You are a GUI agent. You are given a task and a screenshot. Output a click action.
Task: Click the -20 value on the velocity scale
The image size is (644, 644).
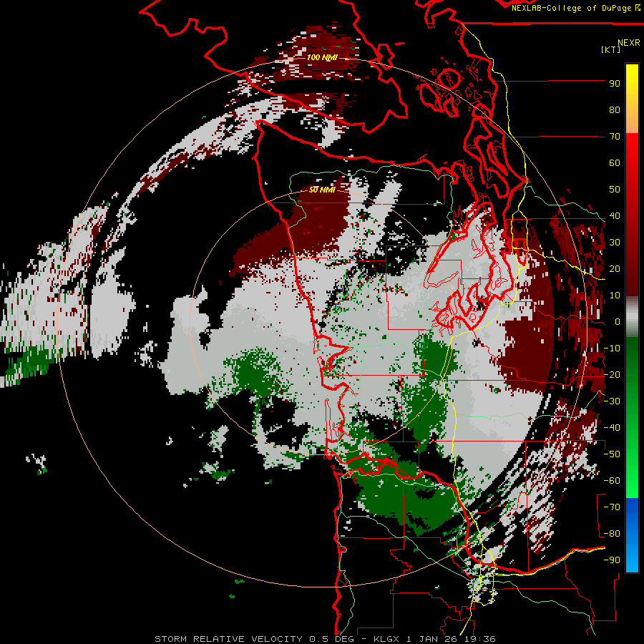coord(612,374)
